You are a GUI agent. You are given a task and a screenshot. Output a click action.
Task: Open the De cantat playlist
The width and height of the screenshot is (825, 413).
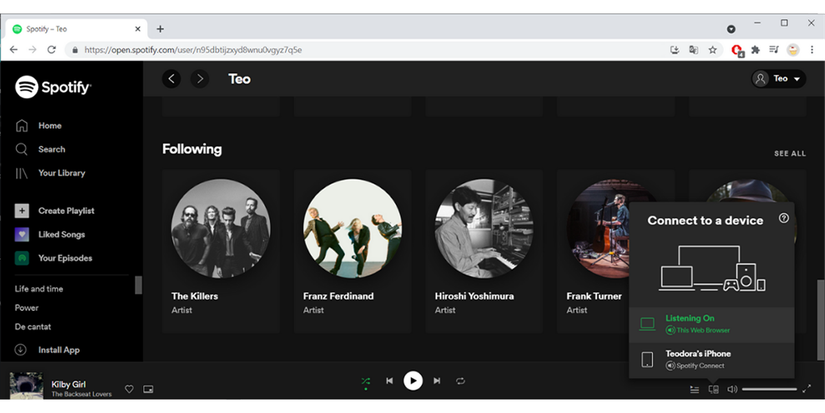point(33,327)
